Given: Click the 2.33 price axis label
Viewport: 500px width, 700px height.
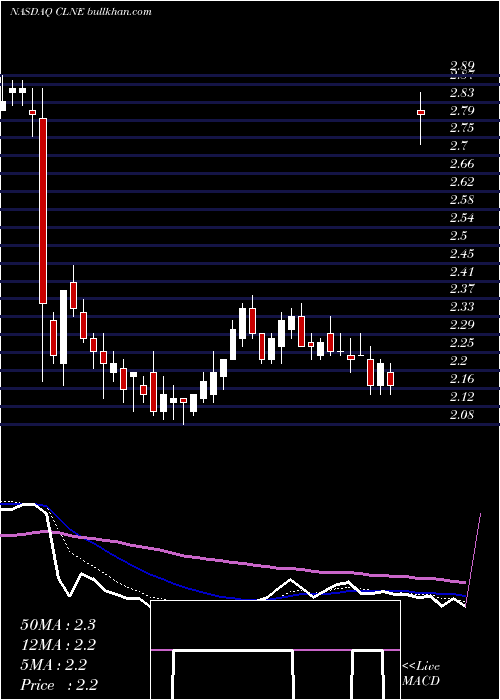Looking at the screenshot, I should click(x=462, y=307).
